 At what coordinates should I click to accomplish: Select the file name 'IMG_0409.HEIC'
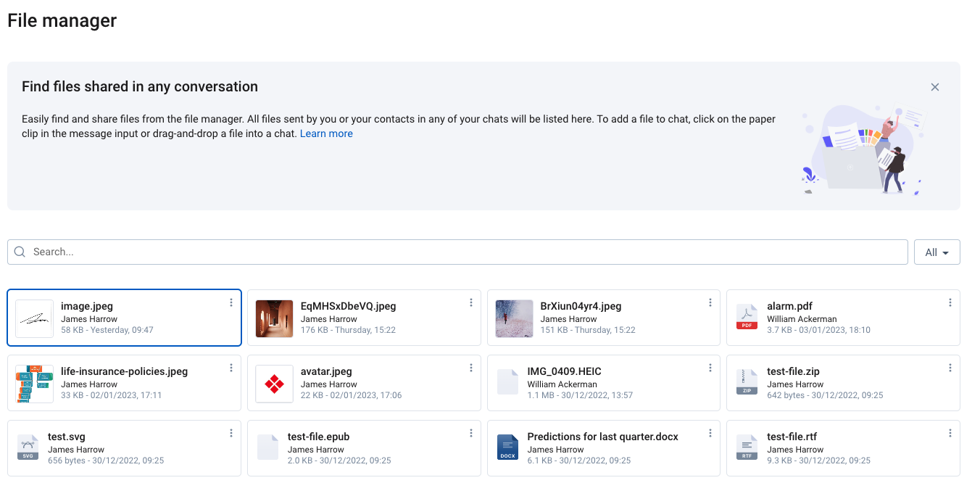coord(565,371)
